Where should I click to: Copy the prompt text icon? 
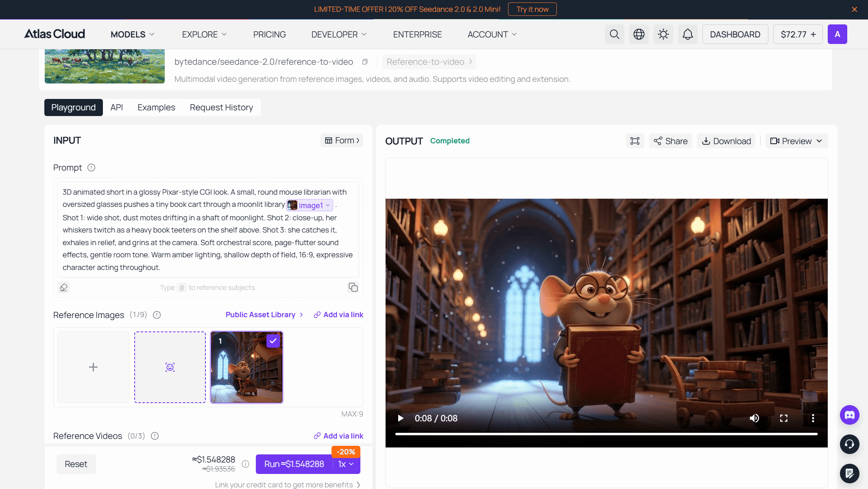coord(353,287)
